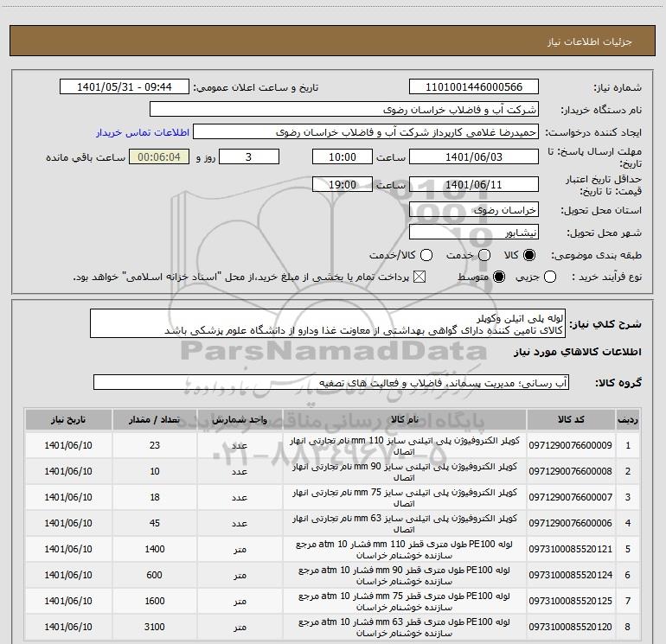This screenshot has height=644, width=666.
Task: Click product code 0973100085520124
Action: click(x=571, y=575)
